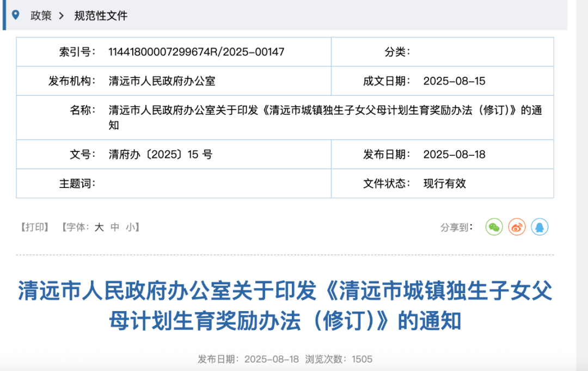Click the 现行有效 document status text
The height and width of the screenshot is (371, 588).
444,184
